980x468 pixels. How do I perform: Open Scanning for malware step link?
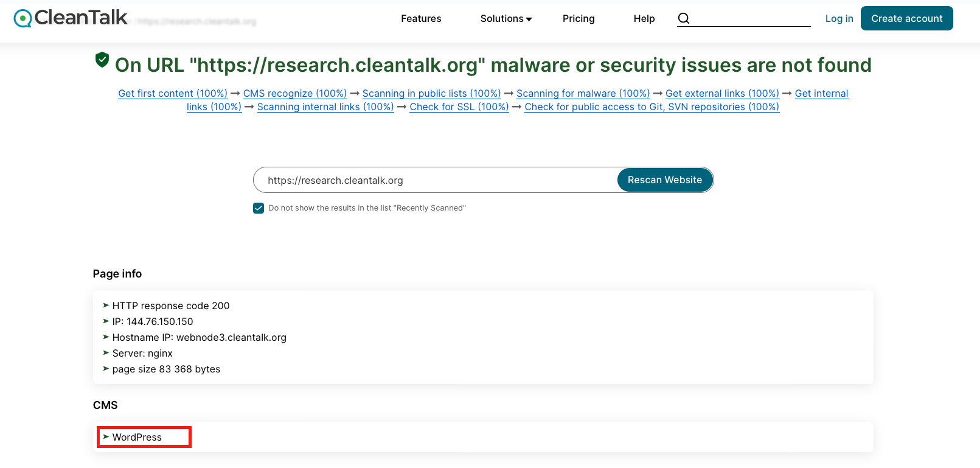tap(583, 93)
